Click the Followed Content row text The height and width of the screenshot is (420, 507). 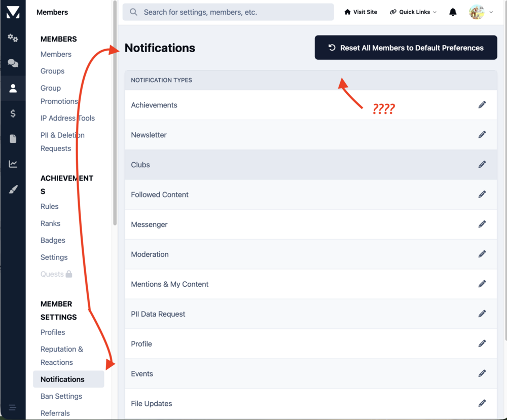click(x=160, y=195)
